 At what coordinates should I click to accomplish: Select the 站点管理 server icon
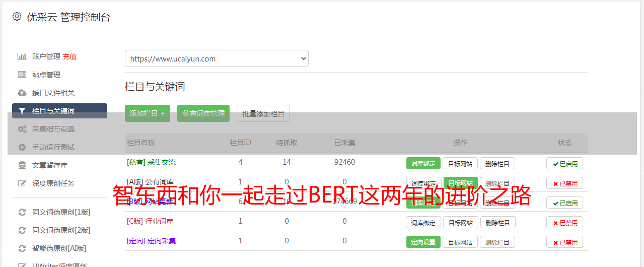pos(22,75)
